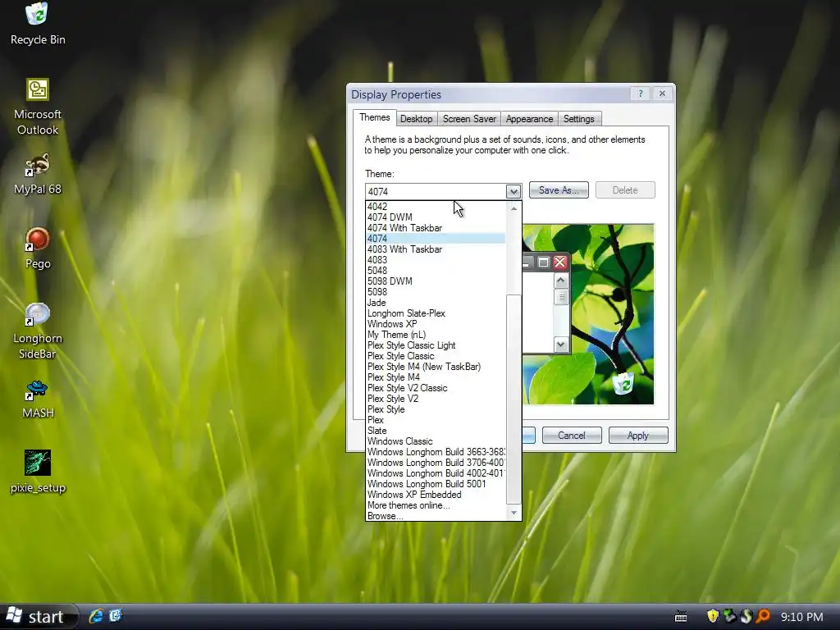Launch Internet Explorer from quick launch
840x630 pixels.
tap(97, 616)
